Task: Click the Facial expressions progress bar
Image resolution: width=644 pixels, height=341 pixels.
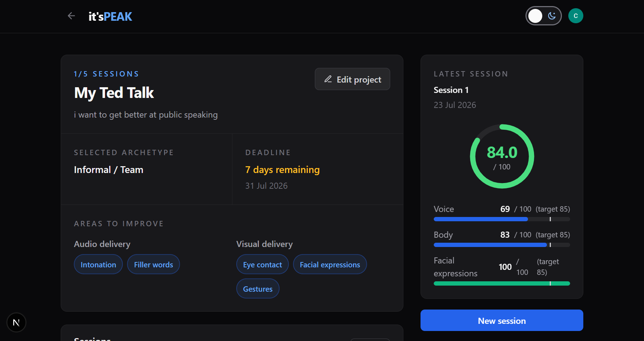Action: (502, 283)
